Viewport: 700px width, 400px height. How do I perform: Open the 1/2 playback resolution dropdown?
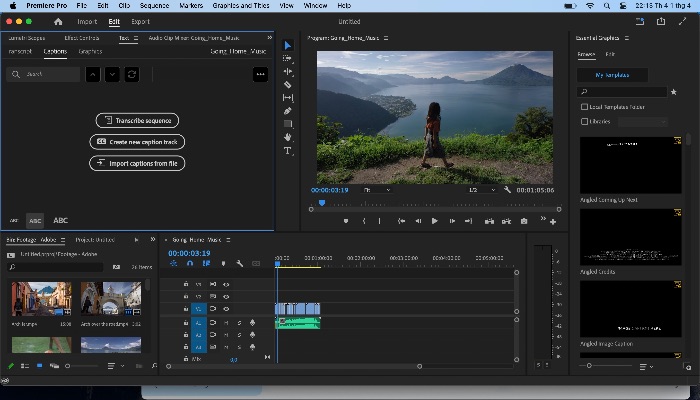point(482,190)
